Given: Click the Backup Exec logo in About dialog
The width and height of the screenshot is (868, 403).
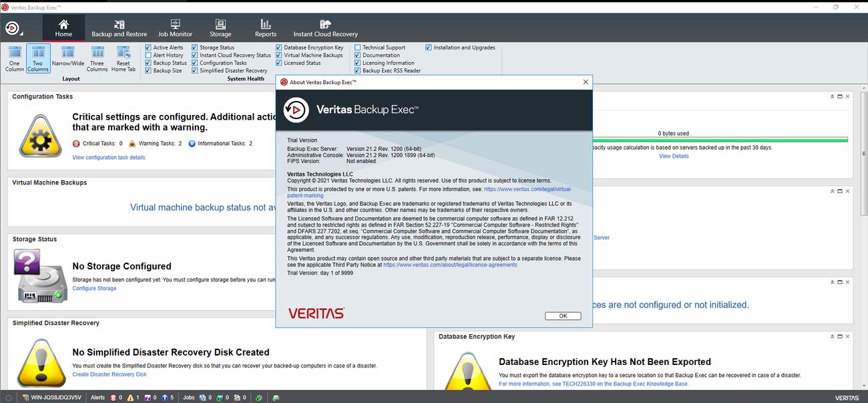Looking at the screenshot, I should pyautogui.click(x=296, y=109).
